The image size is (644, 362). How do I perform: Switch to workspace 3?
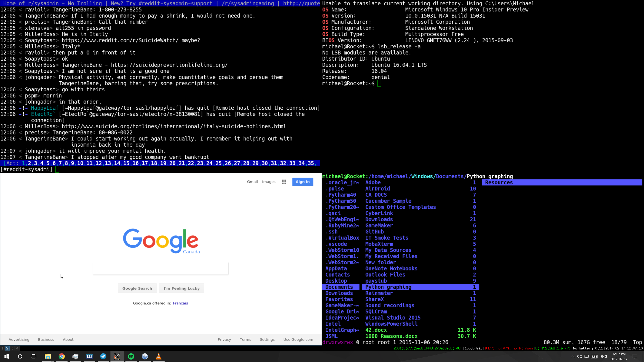coord(12,348)
